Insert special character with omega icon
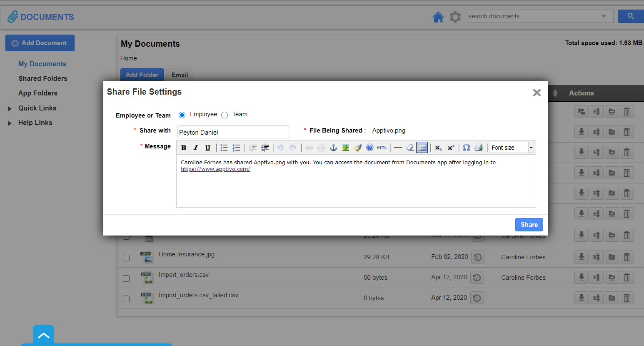 [467, 148]
